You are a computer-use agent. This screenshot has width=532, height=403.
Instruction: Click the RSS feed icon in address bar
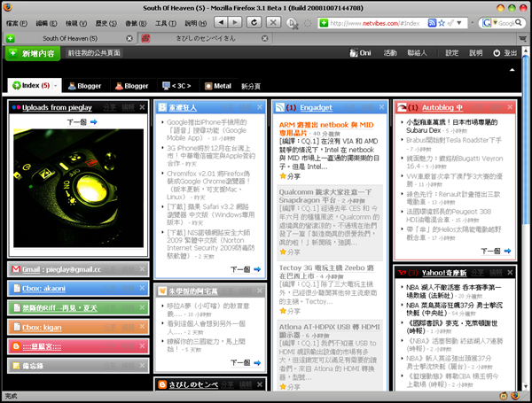pos(432,23)
